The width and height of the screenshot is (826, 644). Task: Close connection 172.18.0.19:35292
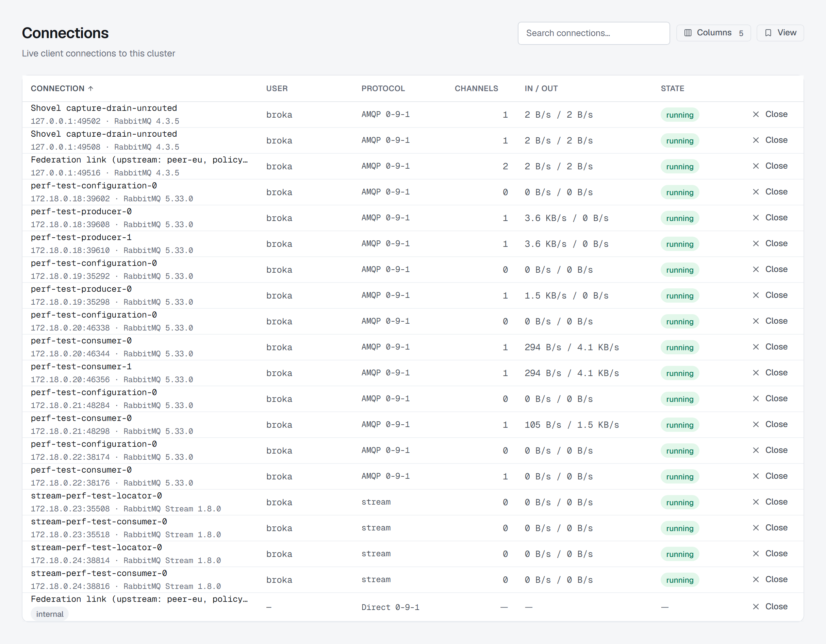pyautogui.click(x=770, y=270)
